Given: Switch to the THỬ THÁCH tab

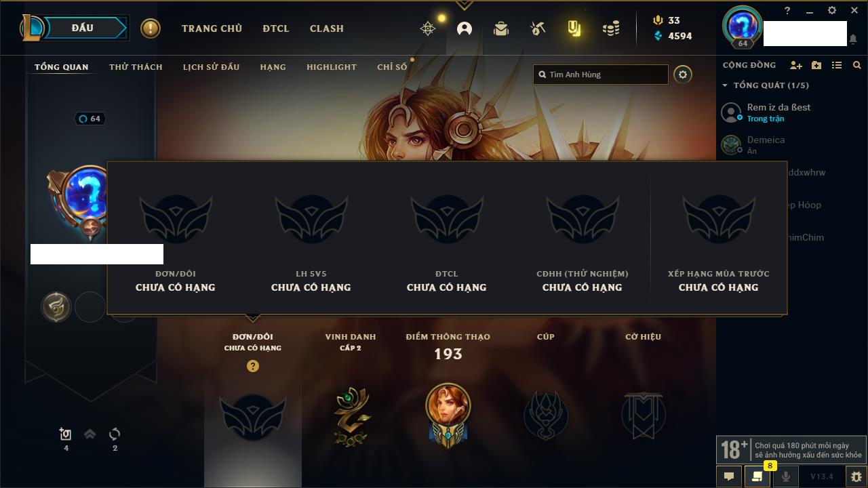Looking at the screenshot, I should point(136,67).
